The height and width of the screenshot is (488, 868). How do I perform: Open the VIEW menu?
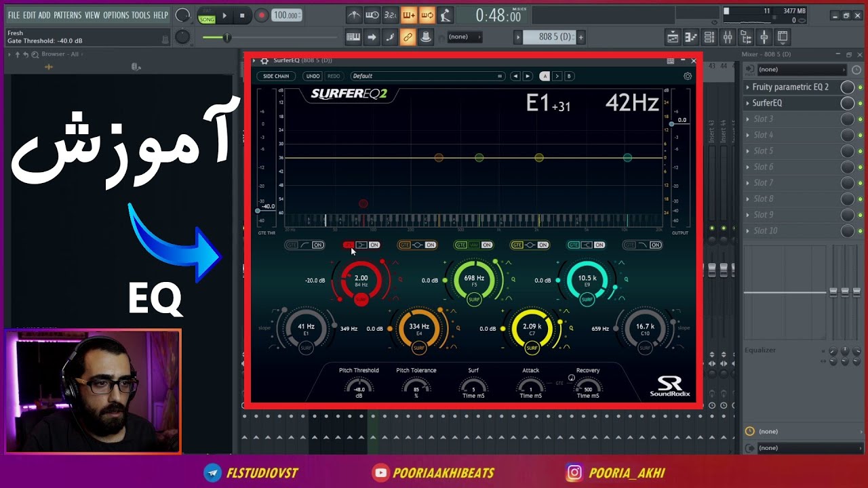(92, 15)
